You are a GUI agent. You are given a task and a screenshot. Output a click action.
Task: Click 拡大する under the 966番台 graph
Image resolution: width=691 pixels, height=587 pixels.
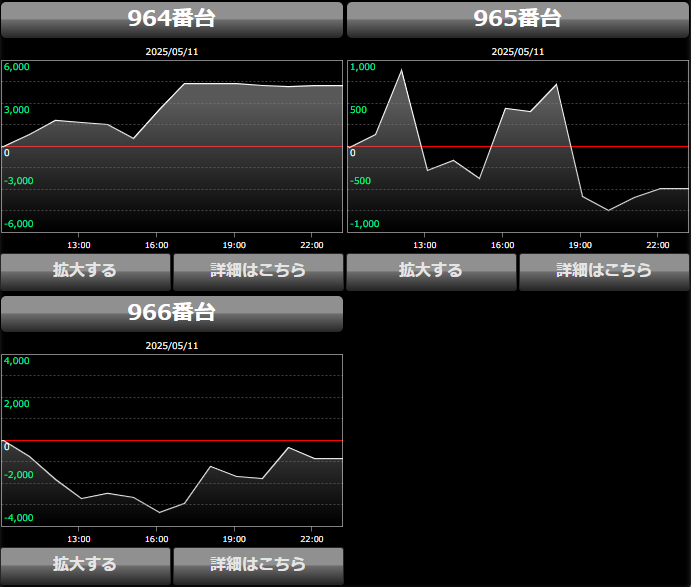(x=85, y=566)
